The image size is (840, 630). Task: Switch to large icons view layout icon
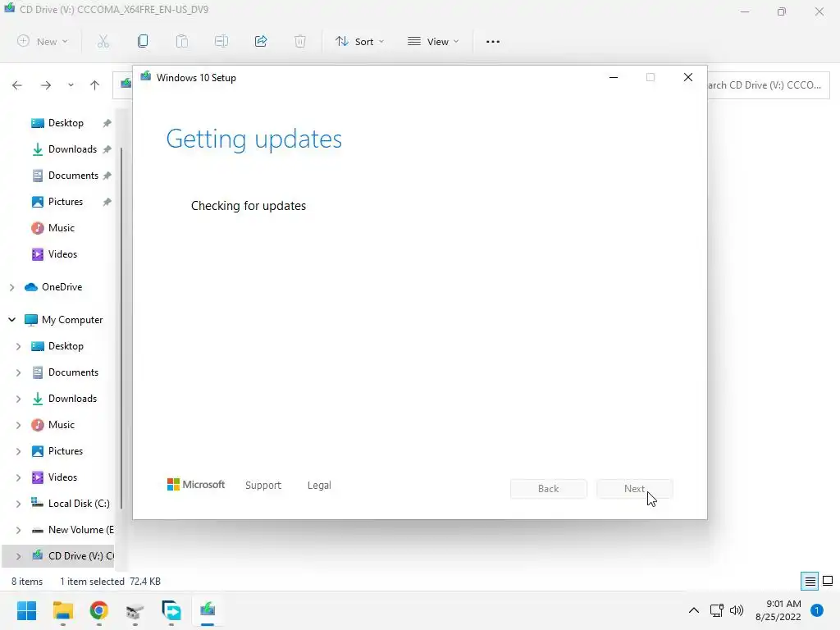tap(828, 581)
